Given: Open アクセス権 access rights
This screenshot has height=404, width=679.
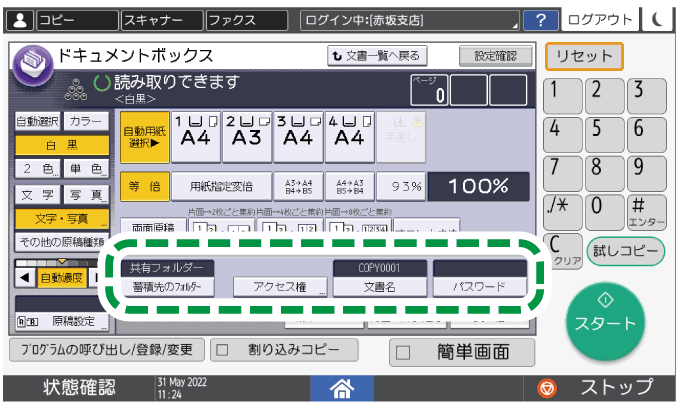Looking at the screenshot, I should coord(280,287).
